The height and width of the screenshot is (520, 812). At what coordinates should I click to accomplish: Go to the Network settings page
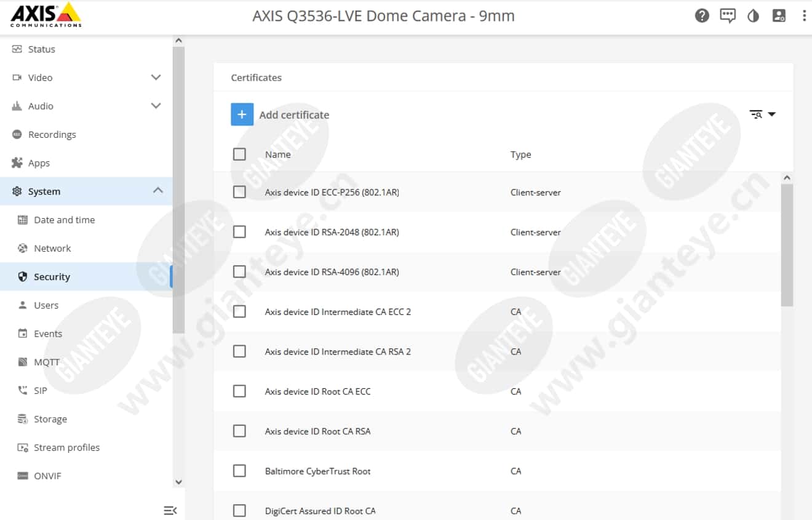52,249
